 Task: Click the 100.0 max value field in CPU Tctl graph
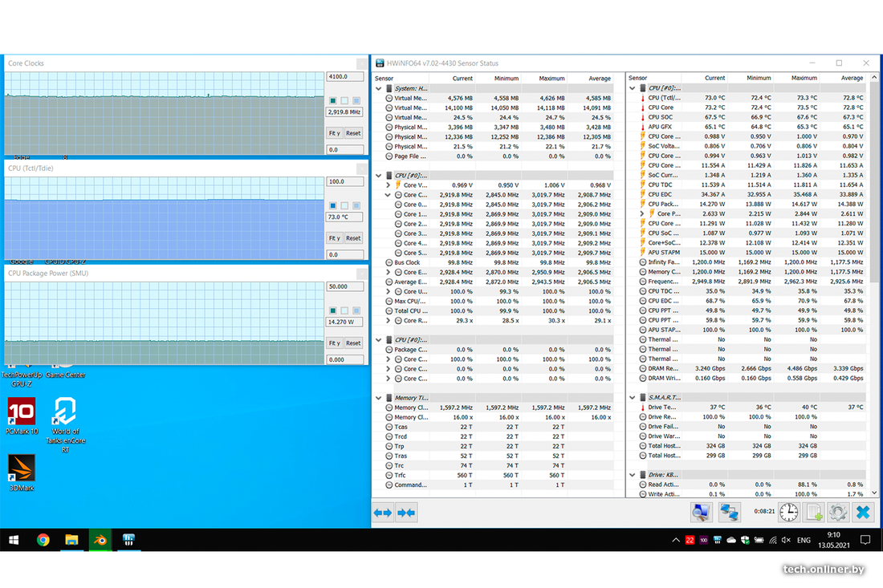point(344,181)
